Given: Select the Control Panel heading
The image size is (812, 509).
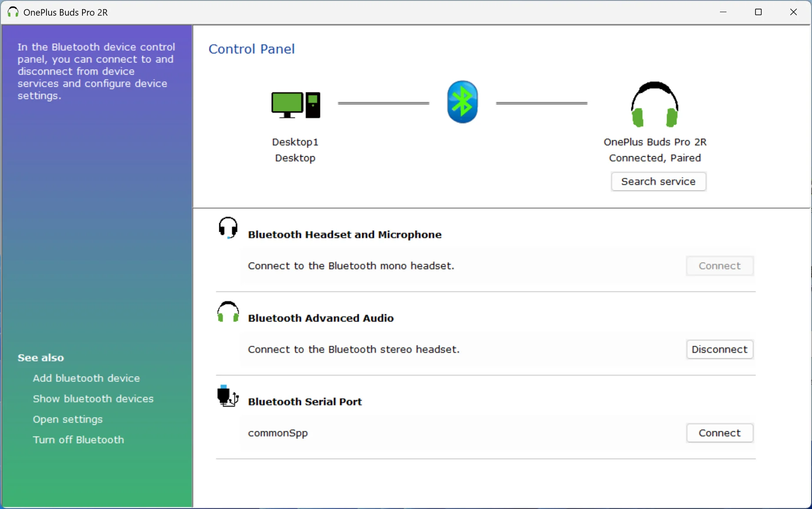Looking at the screenshot, I should (x=251, y=49).
